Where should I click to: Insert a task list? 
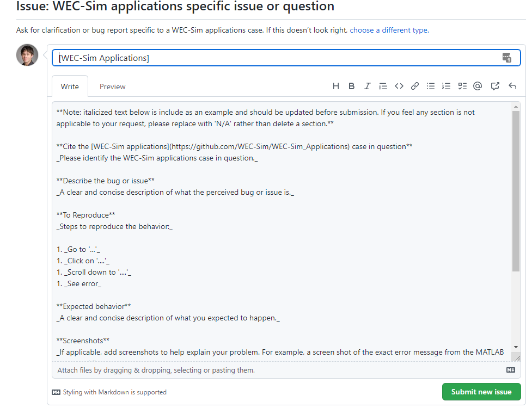pos(462,85)
